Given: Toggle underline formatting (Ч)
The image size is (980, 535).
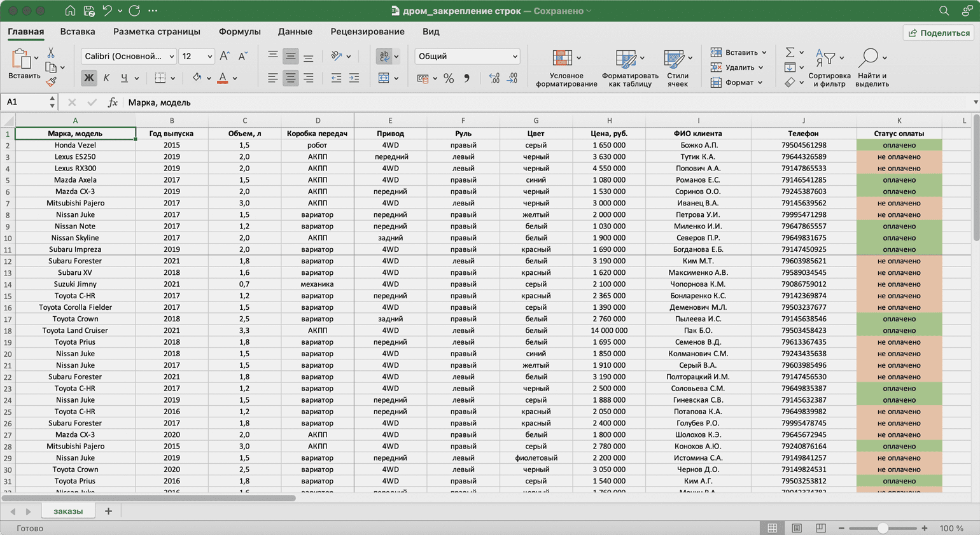Looking at the screenshot, I should [124, 78].
